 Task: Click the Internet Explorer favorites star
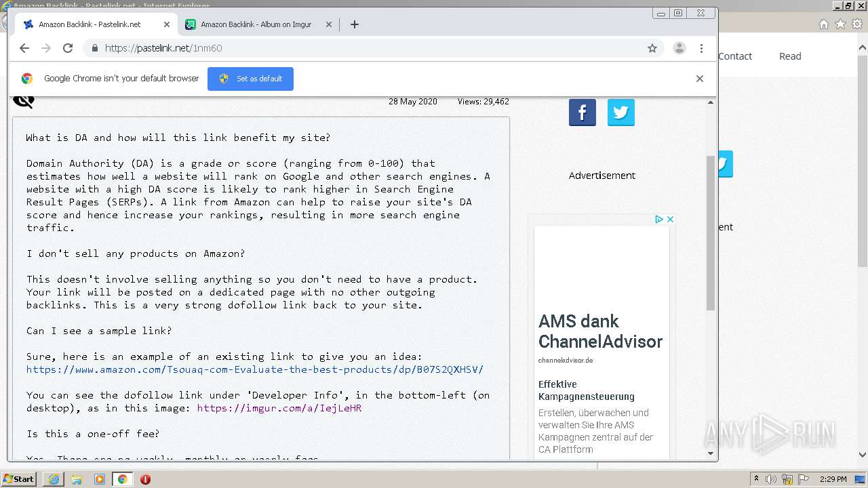click(840, 24)
